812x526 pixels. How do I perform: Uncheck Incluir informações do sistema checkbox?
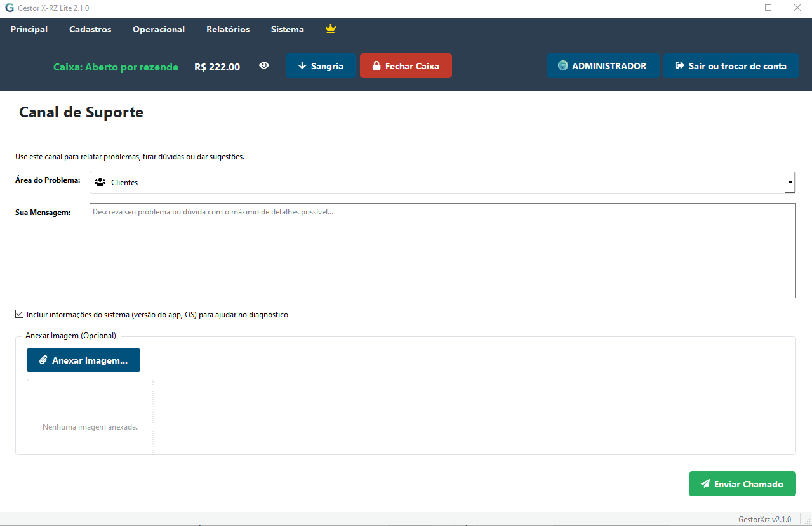tap(20, 314)
